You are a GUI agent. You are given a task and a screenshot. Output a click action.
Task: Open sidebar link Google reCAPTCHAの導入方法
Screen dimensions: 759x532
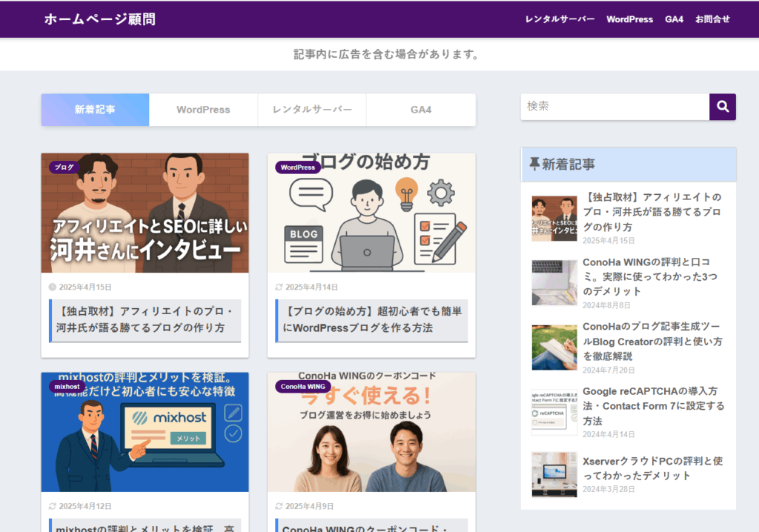(654, 405)
